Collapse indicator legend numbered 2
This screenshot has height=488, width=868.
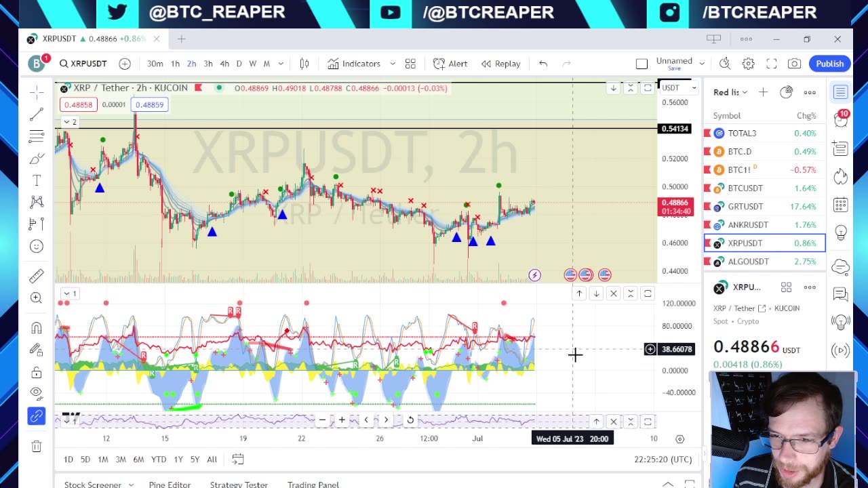pos(70,122)
